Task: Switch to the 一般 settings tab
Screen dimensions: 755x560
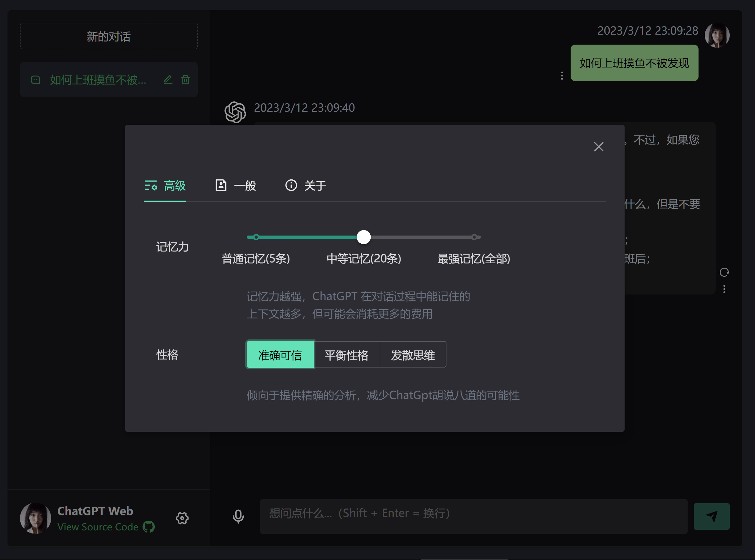Action: coord(236,185)
